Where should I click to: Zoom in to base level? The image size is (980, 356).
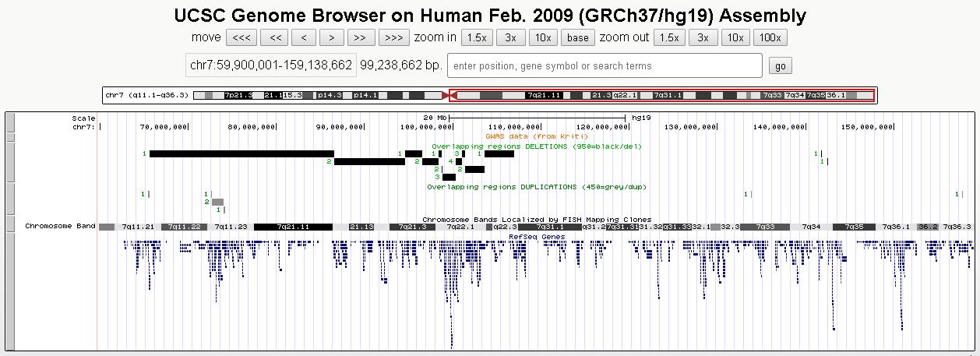[x=578, y=37]
